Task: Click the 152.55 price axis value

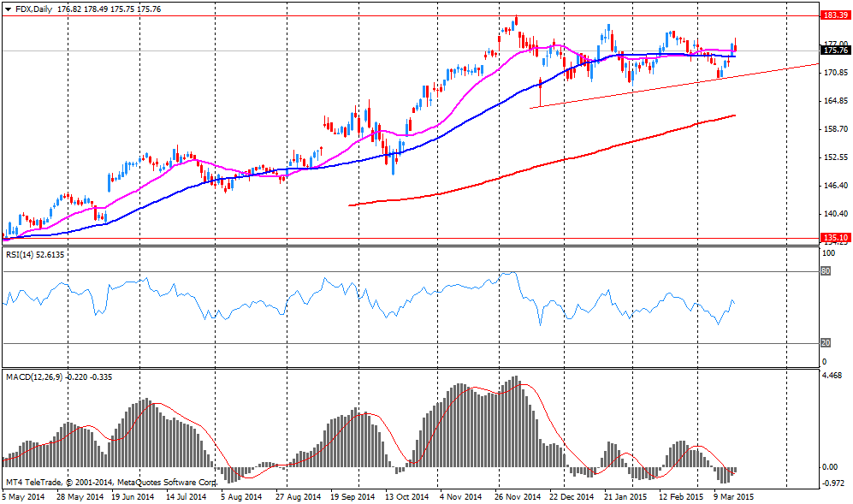Action: 836,157
